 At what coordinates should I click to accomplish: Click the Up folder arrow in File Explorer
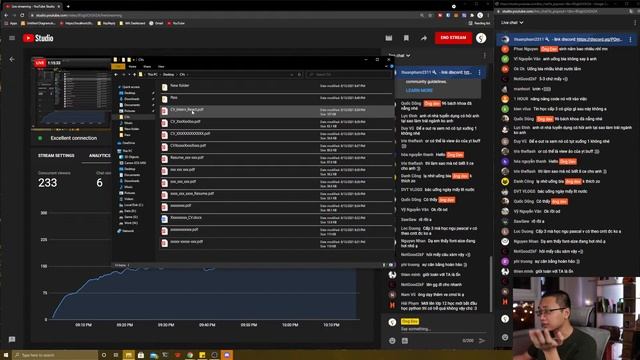click(135, 75)
